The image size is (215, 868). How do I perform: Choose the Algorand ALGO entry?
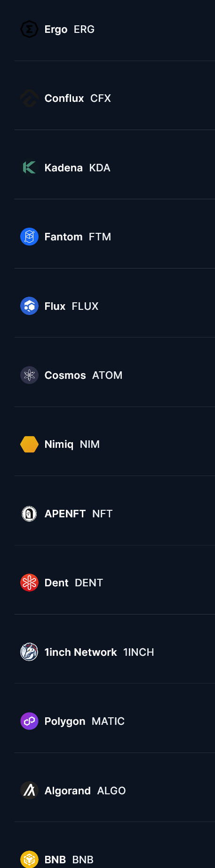85,791
